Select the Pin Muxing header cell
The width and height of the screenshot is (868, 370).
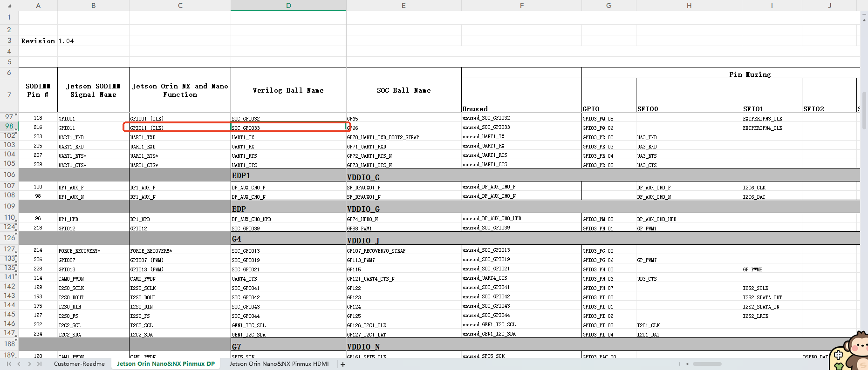pyautogui.click(x=750, y=74)
